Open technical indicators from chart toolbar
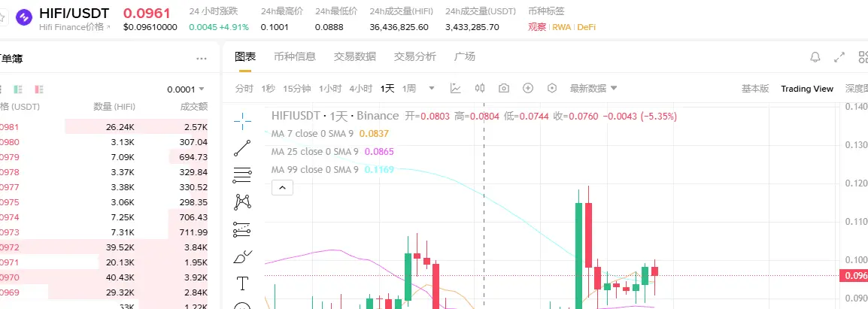Screen dimensions: 868x309 coord(456,88)
